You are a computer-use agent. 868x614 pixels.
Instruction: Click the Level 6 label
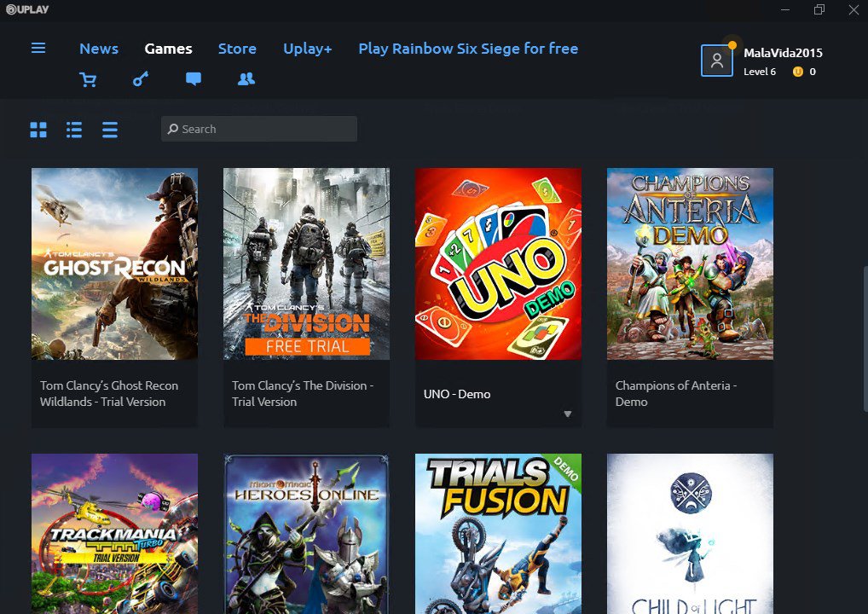(760, 72)
